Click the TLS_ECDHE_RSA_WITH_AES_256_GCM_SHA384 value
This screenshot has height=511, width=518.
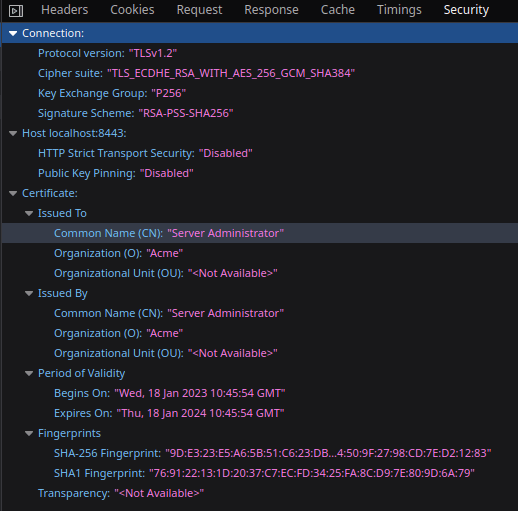[231, 73]
